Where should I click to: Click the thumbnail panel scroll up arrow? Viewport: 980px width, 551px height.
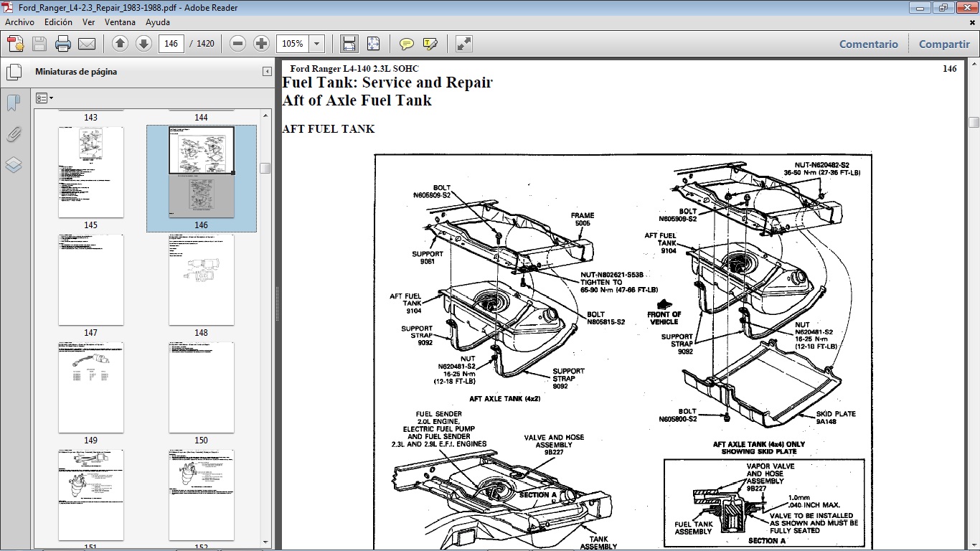(x=265, y=115)
